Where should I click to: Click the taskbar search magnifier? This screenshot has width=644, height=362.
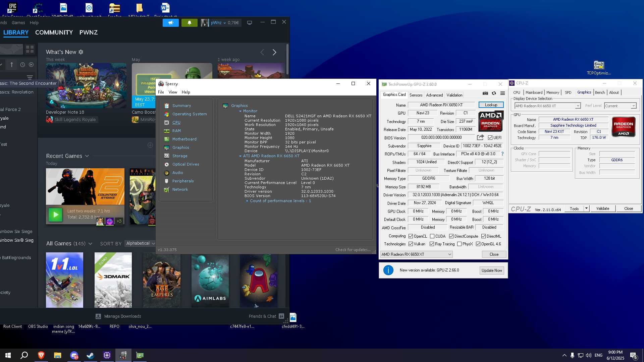click(24, 355)
